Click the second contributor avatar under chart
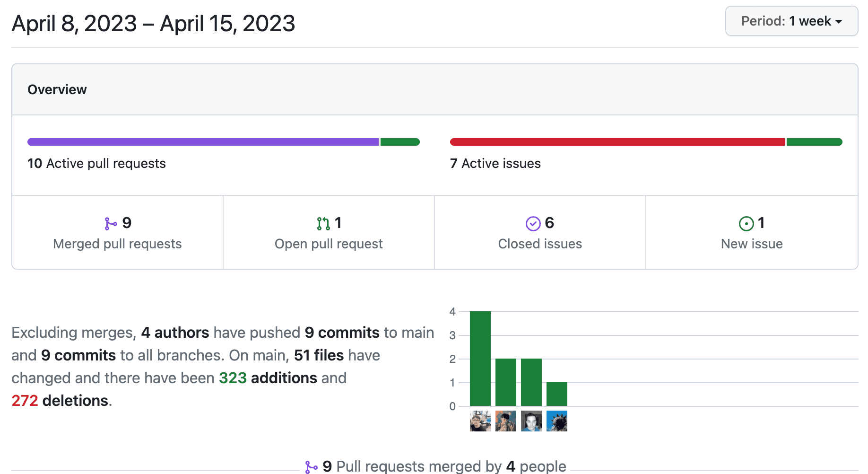Image resolution: width=868 pixels, height=474 pixels. pyautogui.click(x=505, y=421)
